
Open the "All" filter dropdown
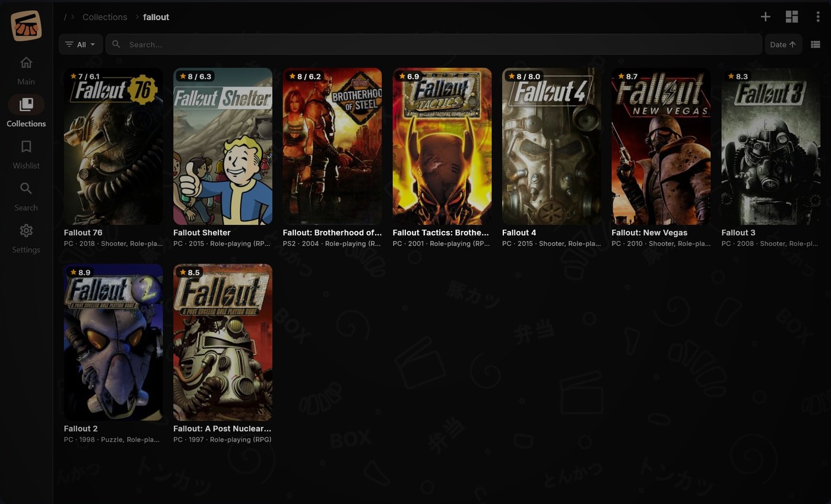point(81,44)
